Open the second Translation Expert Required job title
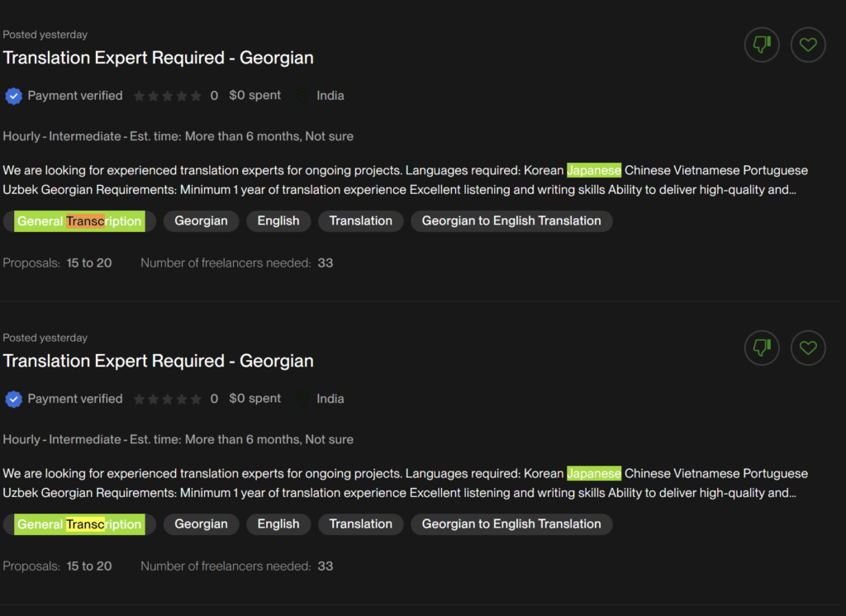Image resolution: width=846 pixels, height=616 pixels. (x=158, y=361)
